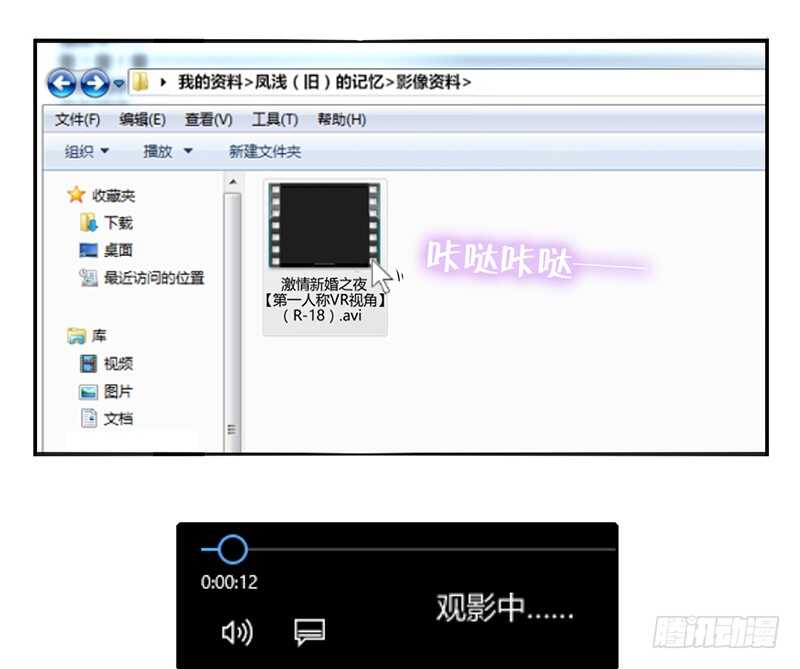Click the 播放 toolbar button
800x669 pixels.
click(x=158, y=152)
